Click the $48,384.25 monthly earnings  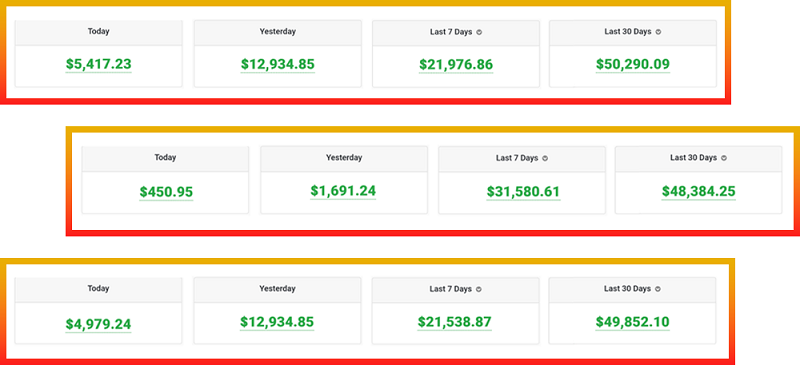pyautogui.click(x=698, y=191)
